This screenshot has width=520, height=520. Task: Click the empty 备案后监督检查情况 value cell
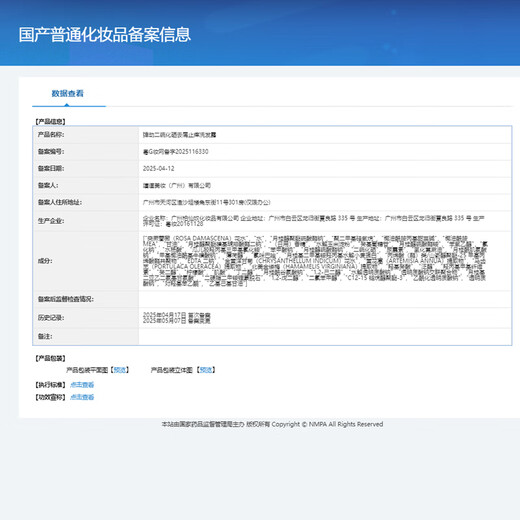pos(325,299)
